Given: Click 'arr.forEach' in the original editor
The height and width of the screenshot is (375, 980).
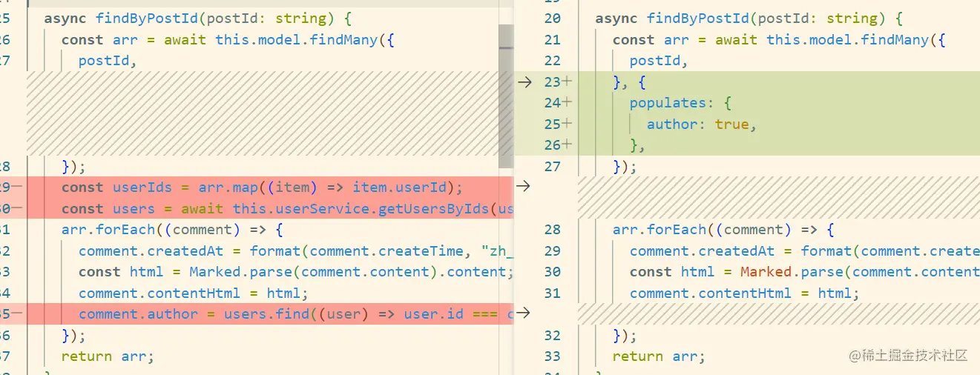Looking at the screenshot, I should coord(108,230).
